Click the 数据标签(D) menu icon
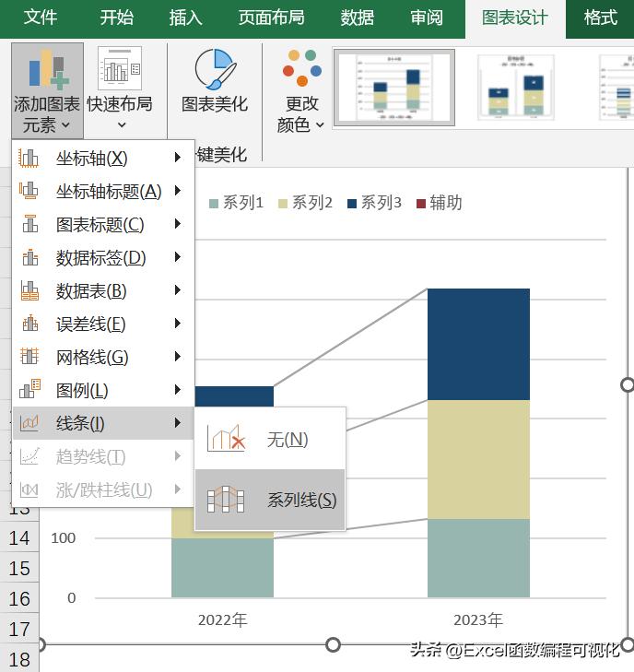This screenshot has width=634, height=672. pos(29,257)
